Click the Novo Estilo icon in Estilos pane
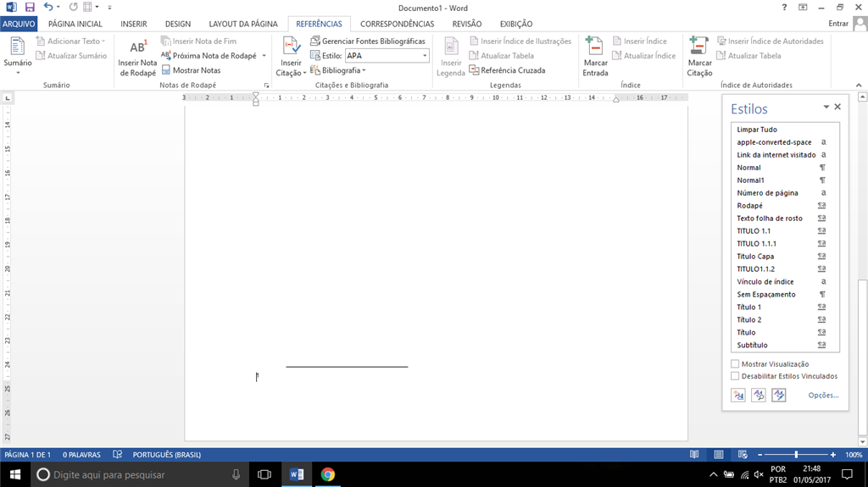 tap(738, 396)
